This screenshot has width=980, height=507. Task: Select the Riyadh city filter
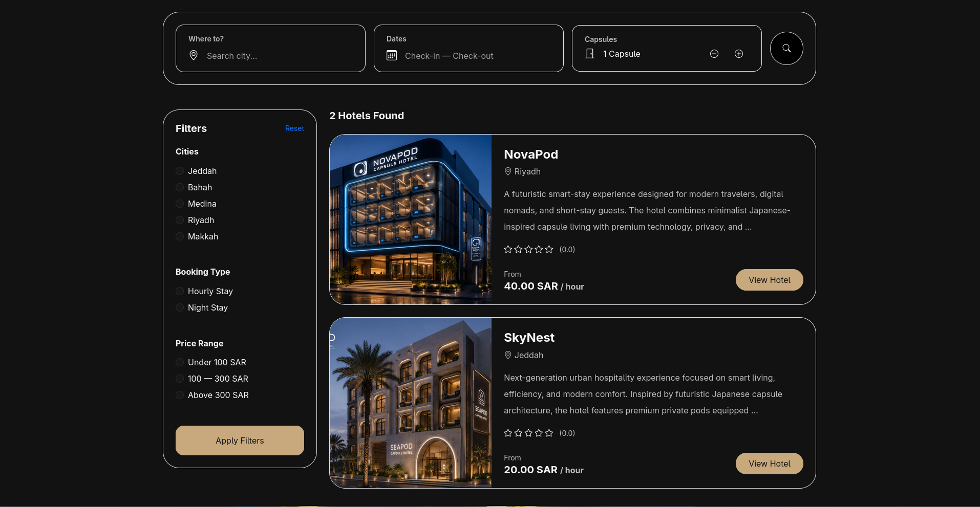pos(180,220)
